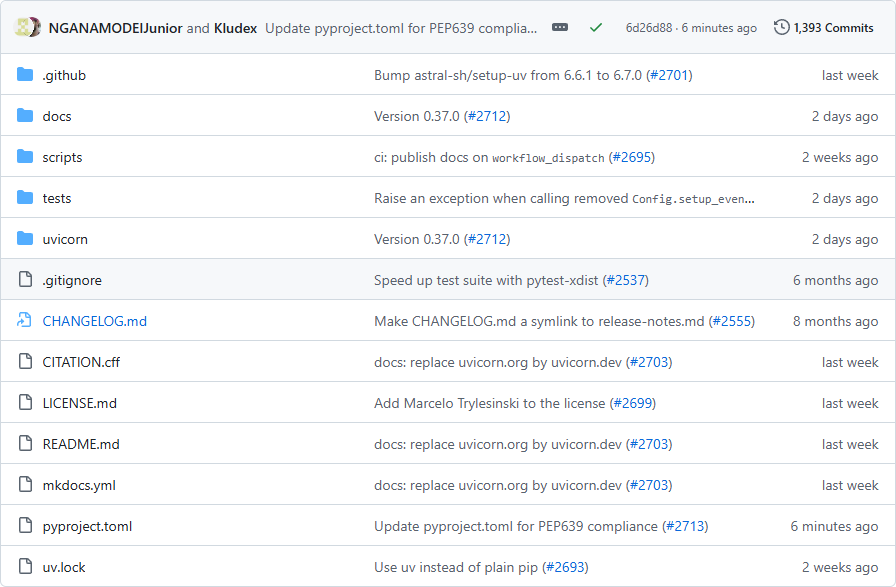The image size is (896, 587).
Task: Click the commit history clock icon
Action: pos(781,28)
